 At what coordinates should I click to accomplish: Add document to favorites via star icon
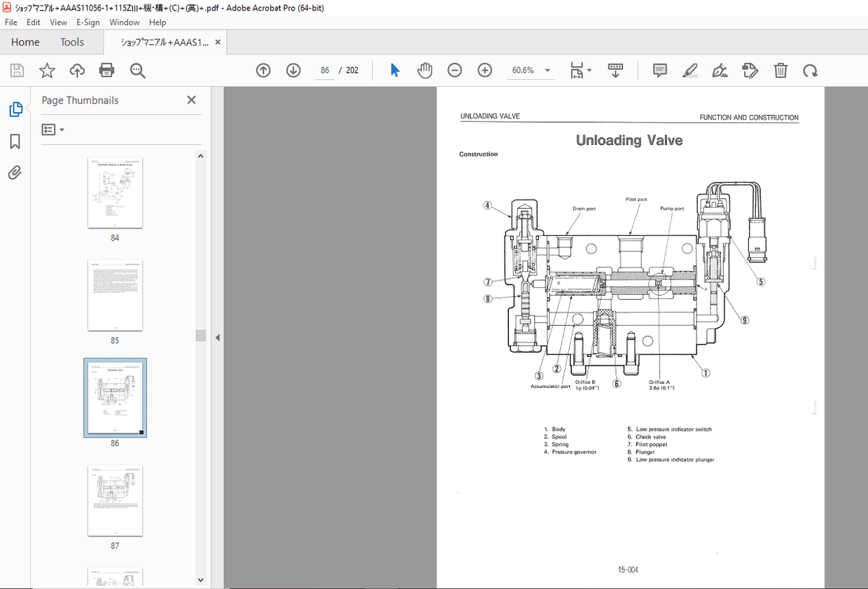pyautogui.click(x=46, y=70)
